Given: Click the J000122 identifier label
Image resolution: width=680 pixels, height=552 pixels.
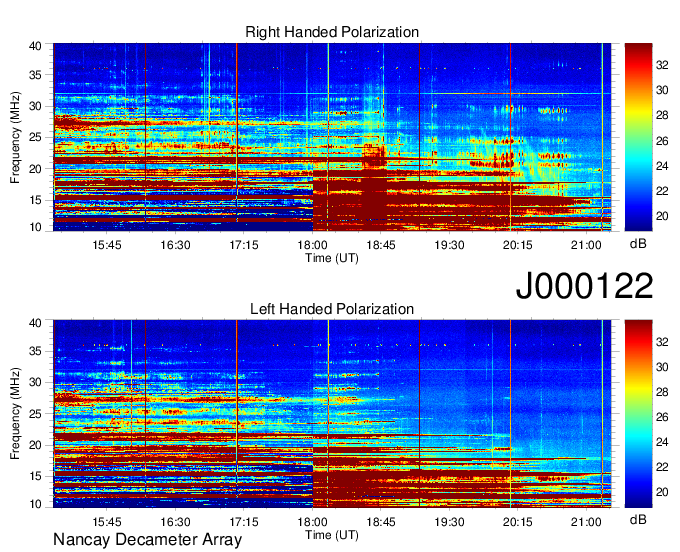Looking at the screenshot, I should 584,286.
